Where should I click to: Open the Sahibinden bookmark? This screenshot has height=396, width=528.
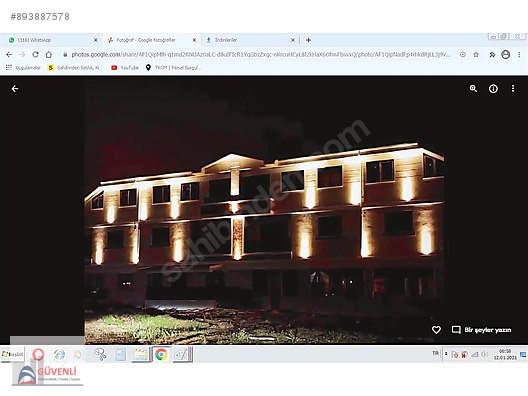74,68
